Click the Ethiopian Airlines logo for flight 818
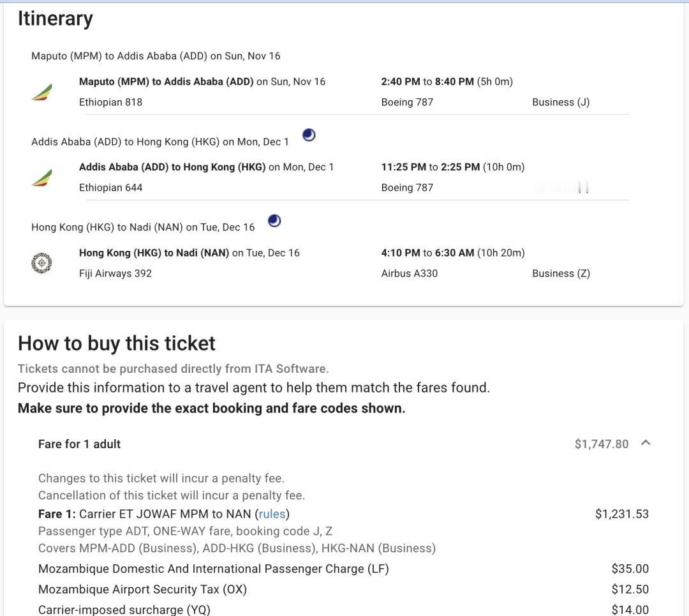 click(42, 93)
